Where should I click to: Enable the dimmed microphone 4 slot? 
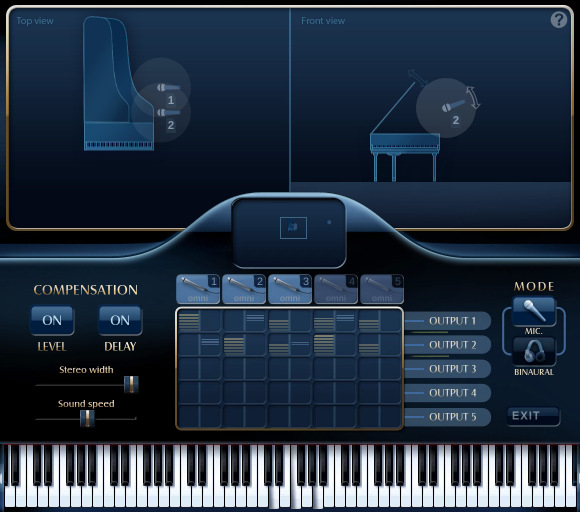[x=335, y=289]
